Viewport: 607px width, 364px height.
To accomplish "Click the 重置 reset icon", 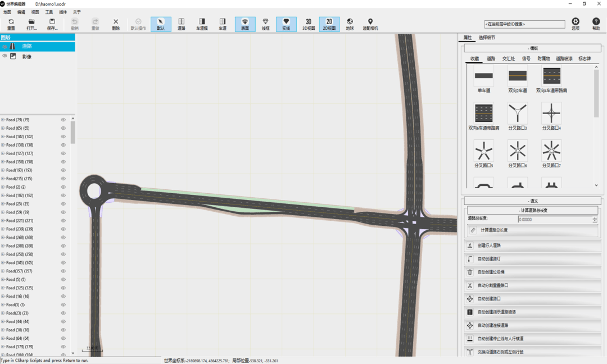I will click(11, 24).
